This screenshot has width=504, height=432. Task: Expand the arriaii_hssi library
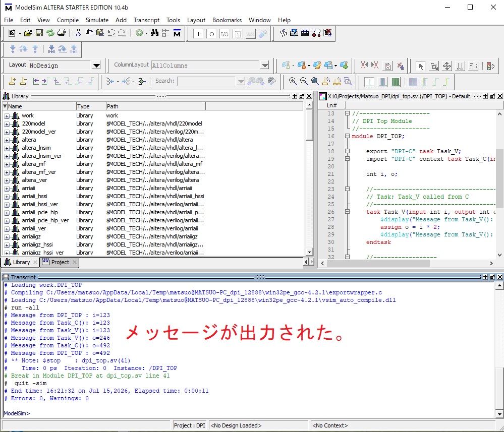coord(7,196)
